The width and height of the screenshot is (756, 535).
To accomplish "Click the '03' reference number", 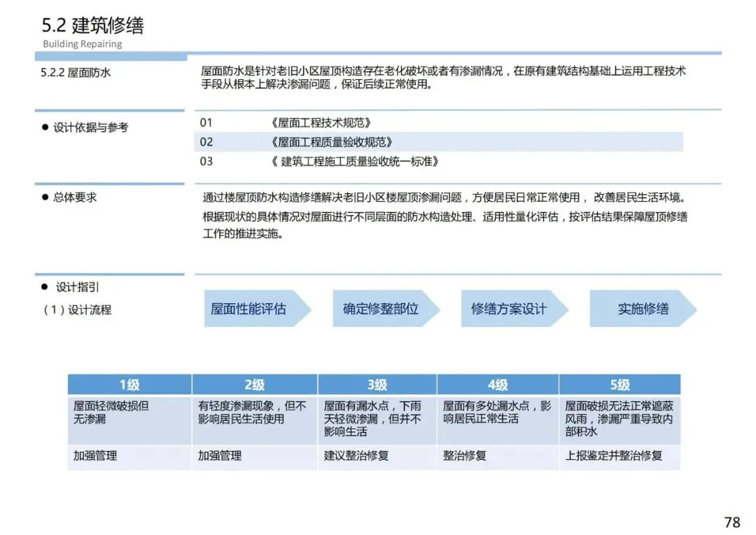I will pos(206,161).
